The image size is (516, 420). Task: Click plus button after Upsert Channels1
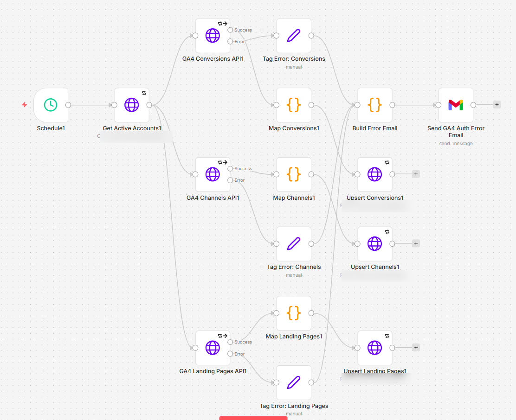[416, 243]
